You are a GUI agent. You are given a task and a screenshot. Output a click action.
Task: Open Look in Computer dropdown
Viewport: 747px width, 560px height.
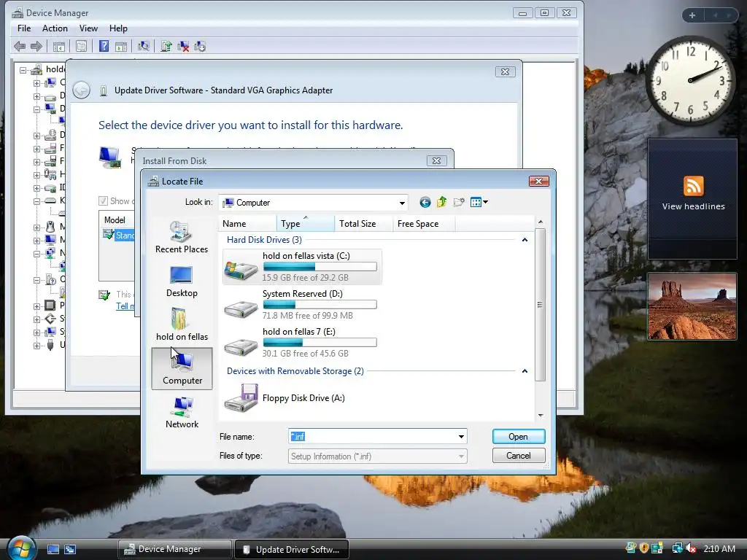pos(403,203)
